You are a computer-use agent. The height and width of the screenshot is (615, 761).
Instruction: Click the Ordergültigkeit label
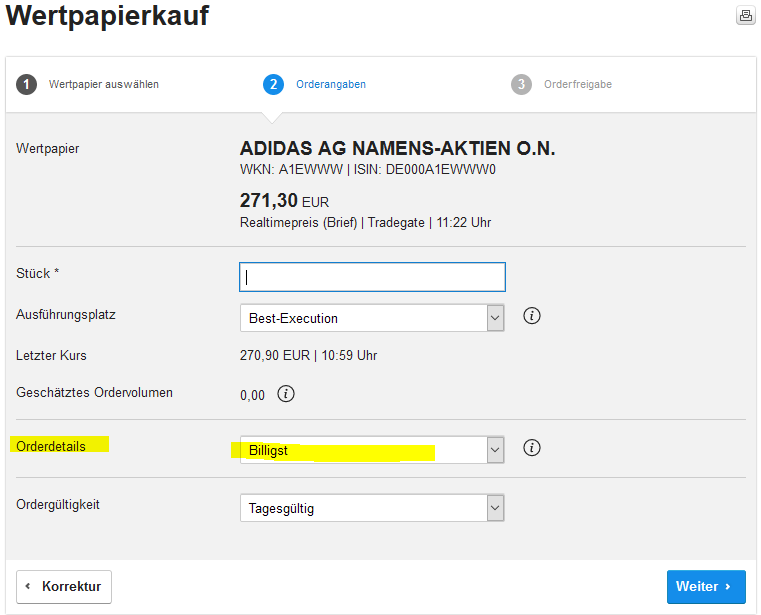[58, 505]
